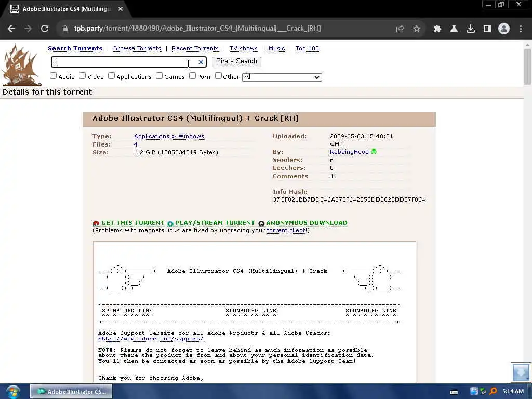The height and width of the screenshot is (399, 532).
Task: Click the Info Hash value text
Action: 349,199
